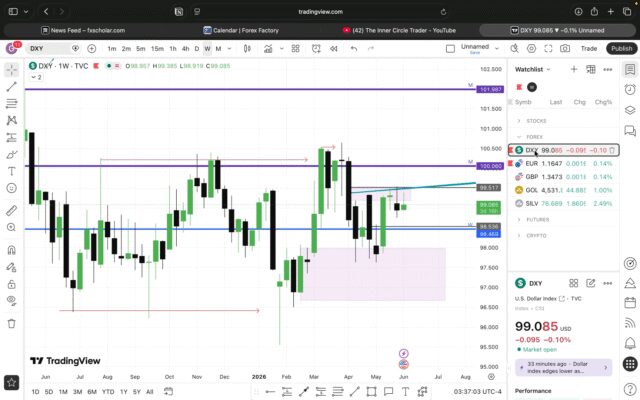640x400 pixels.
Task: Add a symbol to compare
Action: click(x=91, y=49)
